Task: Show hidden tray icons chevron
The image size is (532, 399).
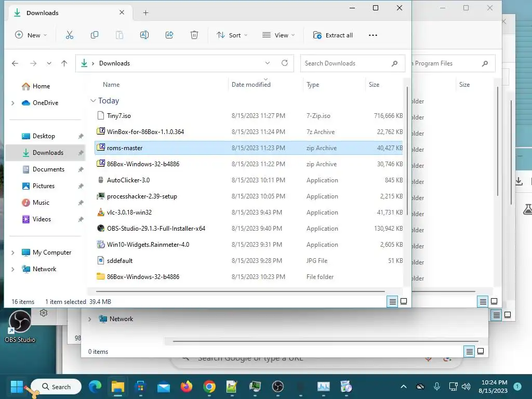Action: coord(403,387)
